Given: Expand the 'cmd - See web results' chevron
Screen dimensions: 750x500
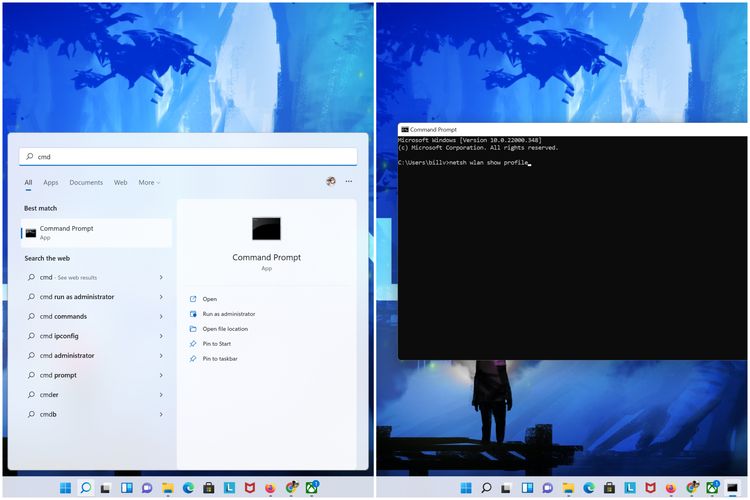Looking at the screenshot, I should click(161, 278).
